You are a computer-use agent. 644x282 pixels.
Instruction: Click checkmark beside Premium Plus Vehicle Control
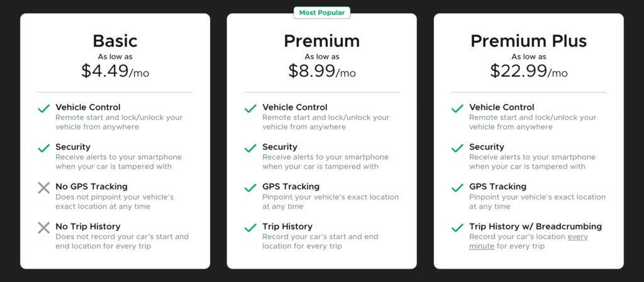[x=458, y=108]
